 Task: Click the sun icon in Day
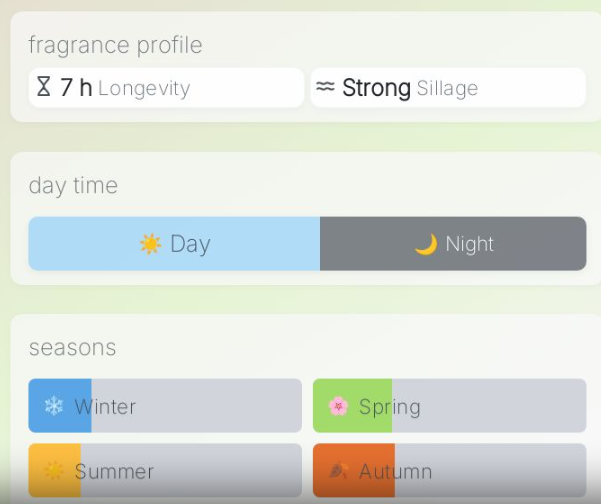pyautogui.click(x=150, y=244)
